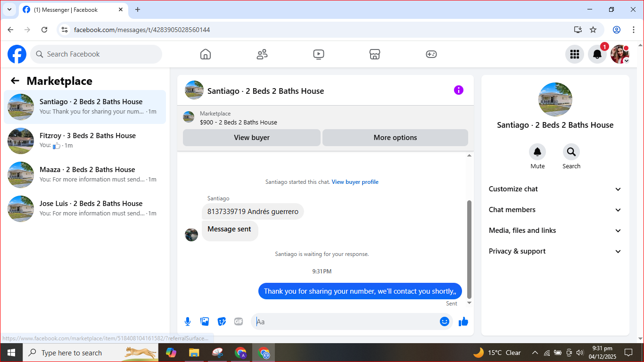
Task: Attach a photo with the image icon
Action: point(205,321)
